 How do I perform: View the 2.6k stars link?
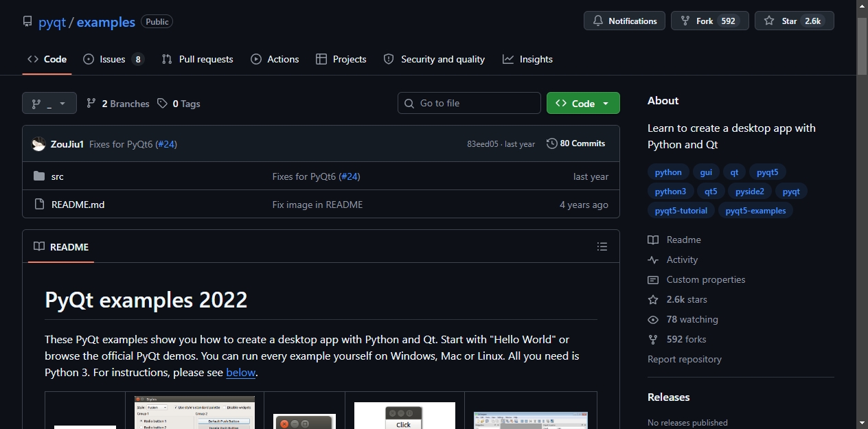(677, 299)
